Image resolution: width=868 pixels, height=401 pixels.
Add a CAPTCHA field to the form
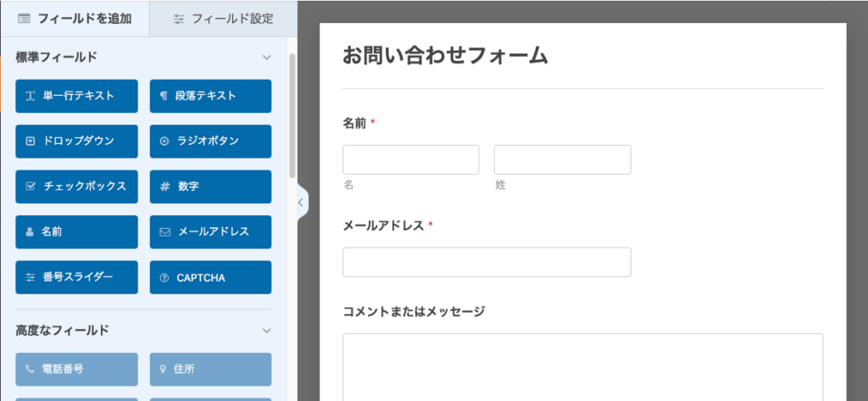210,277
